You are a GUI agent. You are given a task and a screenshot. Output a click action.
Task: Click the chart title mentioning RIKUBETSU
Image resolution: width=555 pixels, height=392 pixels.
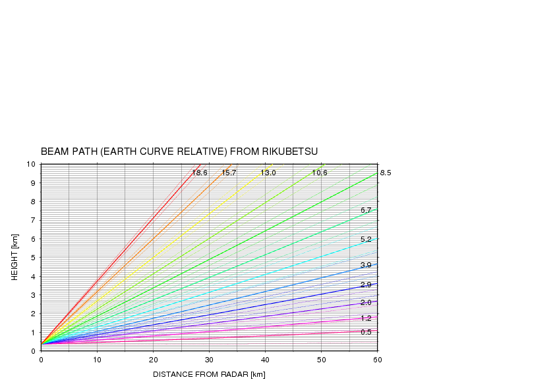point(179,152)
